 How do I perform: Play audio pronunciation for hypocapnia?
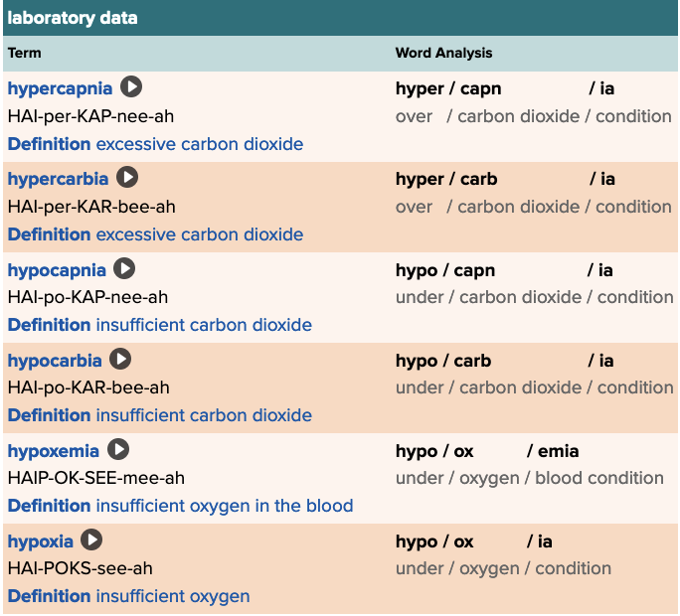(x=124, y=268)
